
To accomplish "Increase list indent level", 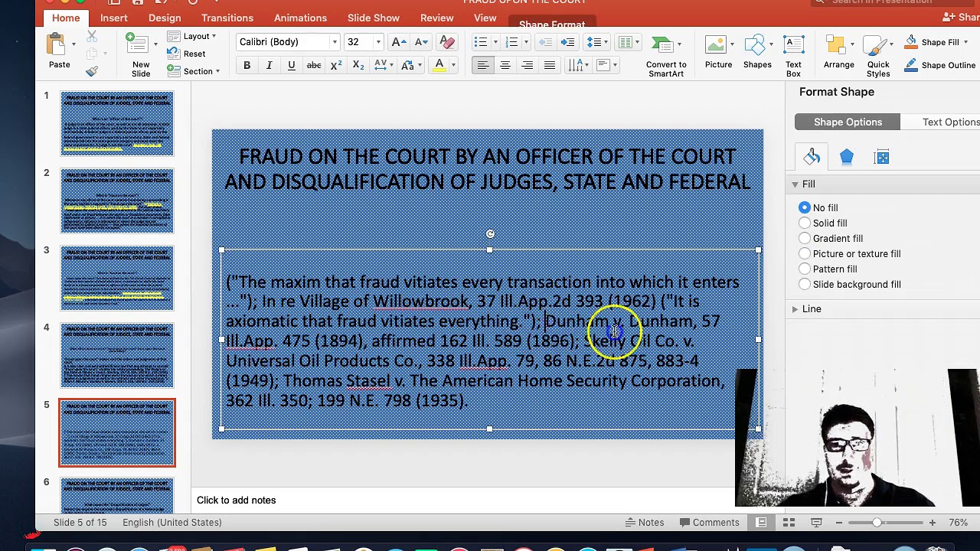I will [568, 42].
